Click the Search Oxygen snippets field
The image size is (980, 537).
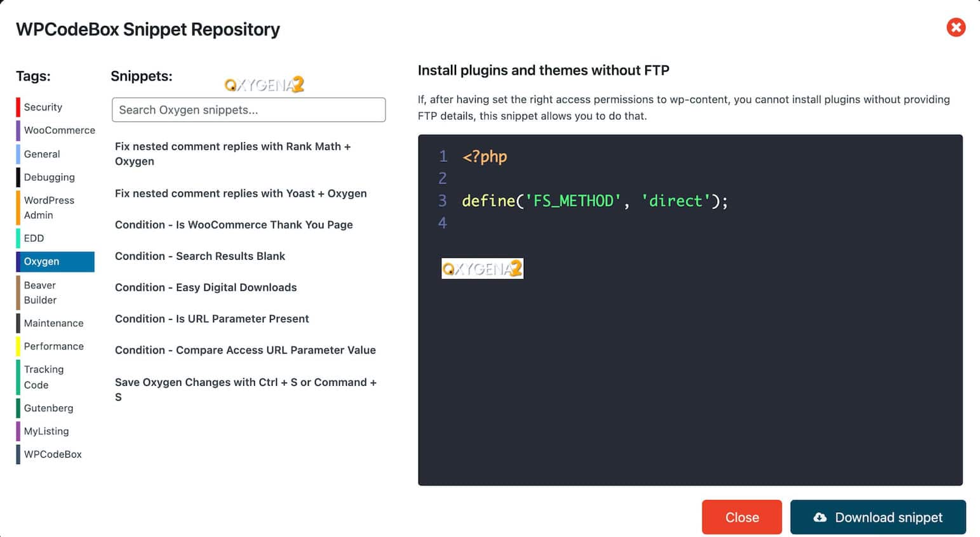tap(248, 110)
